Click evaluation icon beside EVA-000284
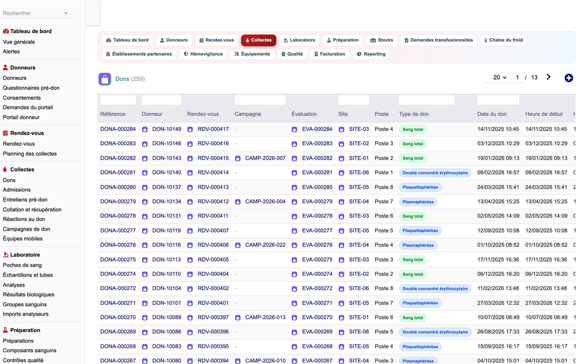 pos(294,130)
